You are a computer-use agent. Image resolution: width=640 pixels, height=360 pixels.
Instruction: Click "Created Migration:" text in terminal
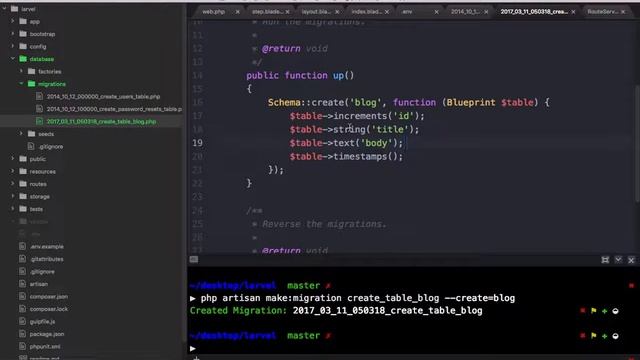[238, 311]
